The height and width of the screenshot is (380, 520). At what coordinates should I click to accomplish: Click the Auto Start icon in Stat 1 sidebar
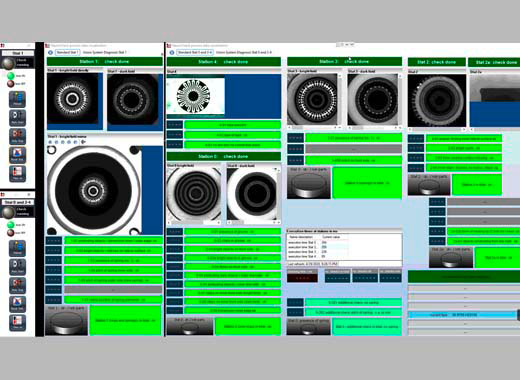(17, 118)
